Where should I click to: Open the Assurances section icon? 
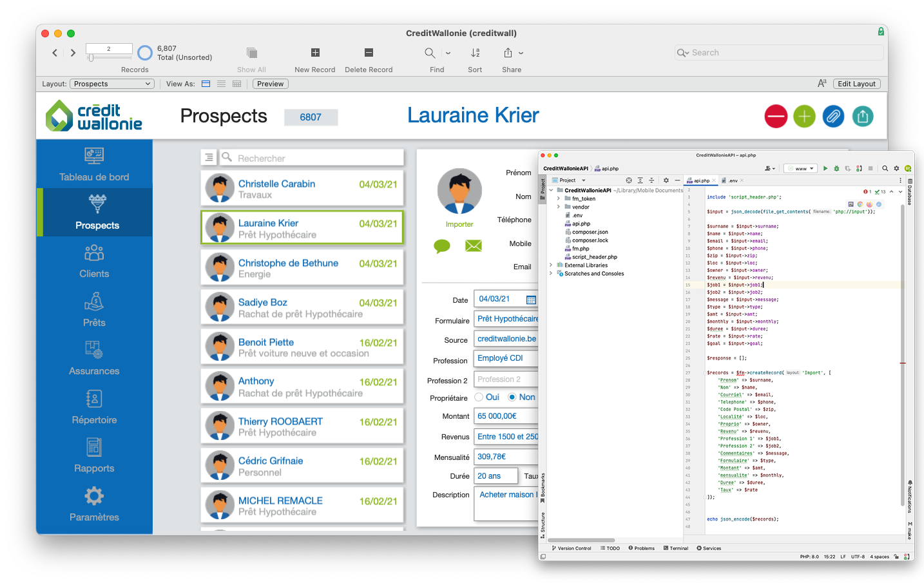[x=94, y=349]
